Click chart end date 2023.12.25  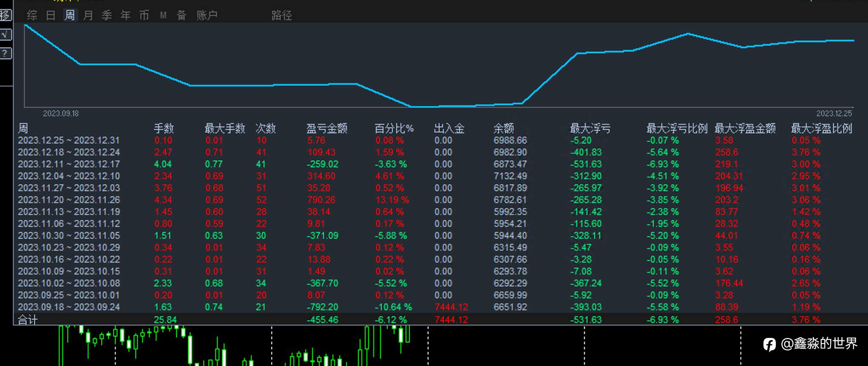pyautogui.click(x=834, y=114)
